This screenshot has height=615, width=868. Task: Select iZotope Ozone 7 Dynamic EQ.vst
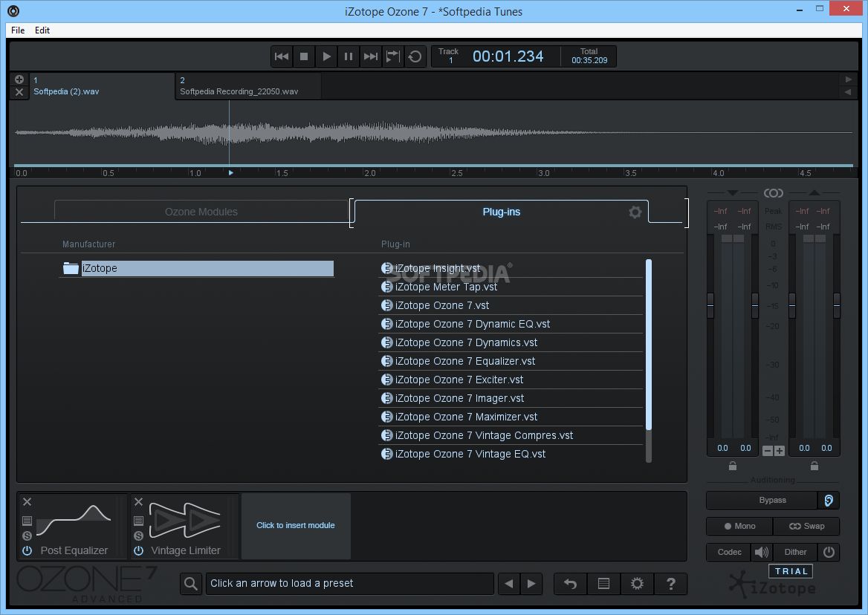pyautogui.click(x=511, y=324)
